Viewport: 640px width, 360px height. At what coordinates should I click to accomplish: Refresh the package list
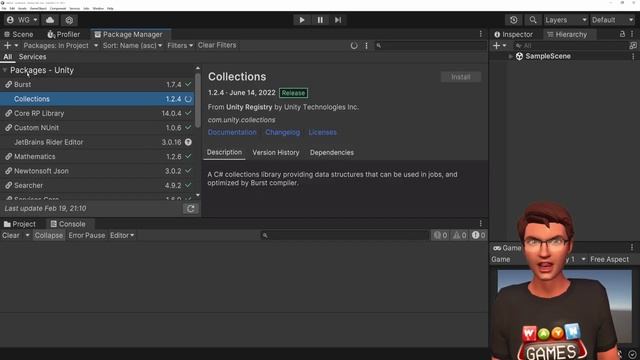tap(190, 209)
